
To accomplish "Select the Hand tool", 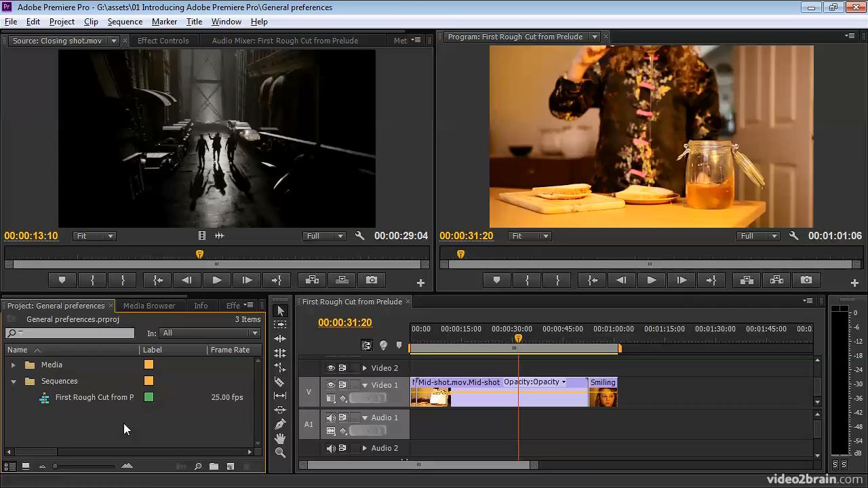I will coord(280,439).
